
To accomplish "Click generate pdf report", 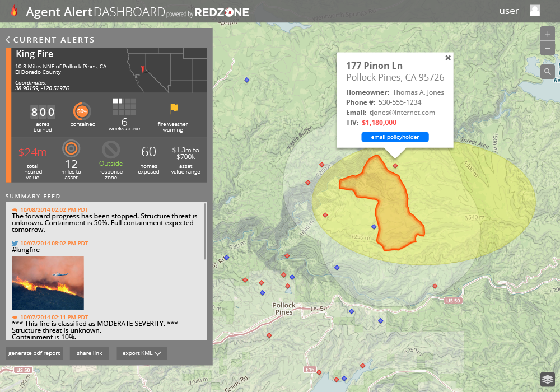I will point(34,353).
